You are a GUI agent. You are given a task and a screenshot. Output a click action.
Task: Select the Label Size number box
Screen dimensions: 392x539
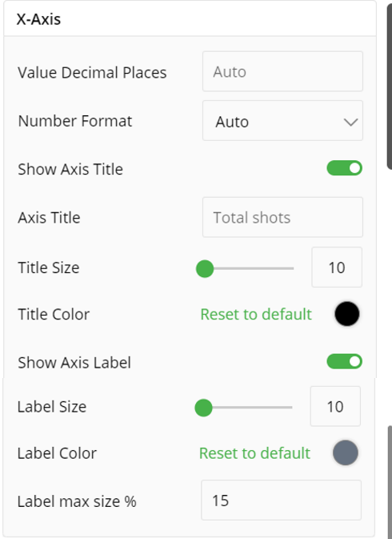point(335,406)
